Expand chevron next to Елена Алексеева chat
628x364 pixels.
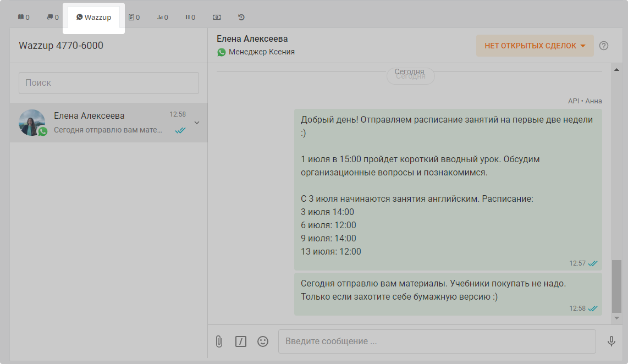(197, 123)
